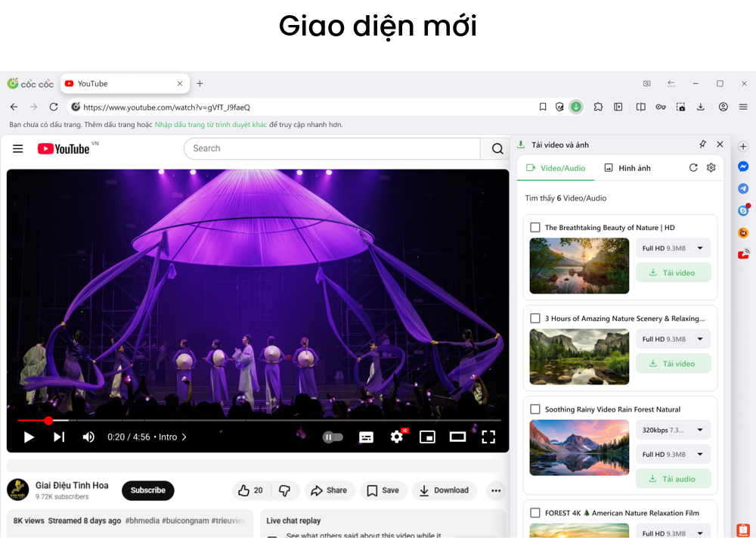Open the downloads tray icon in toolbar
Viewport: 756px width, 538px height.
(x=701, y=107)
